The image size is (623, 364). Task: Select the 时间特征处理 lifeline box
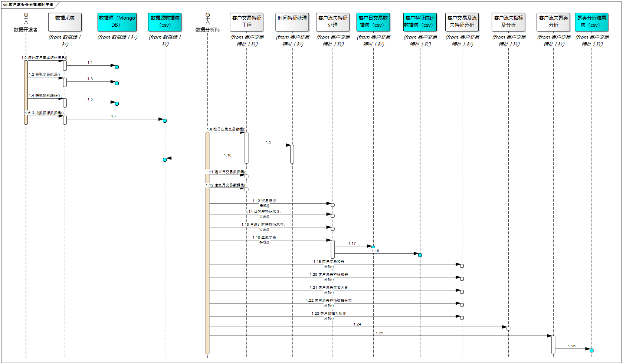(x=292, y=22)
